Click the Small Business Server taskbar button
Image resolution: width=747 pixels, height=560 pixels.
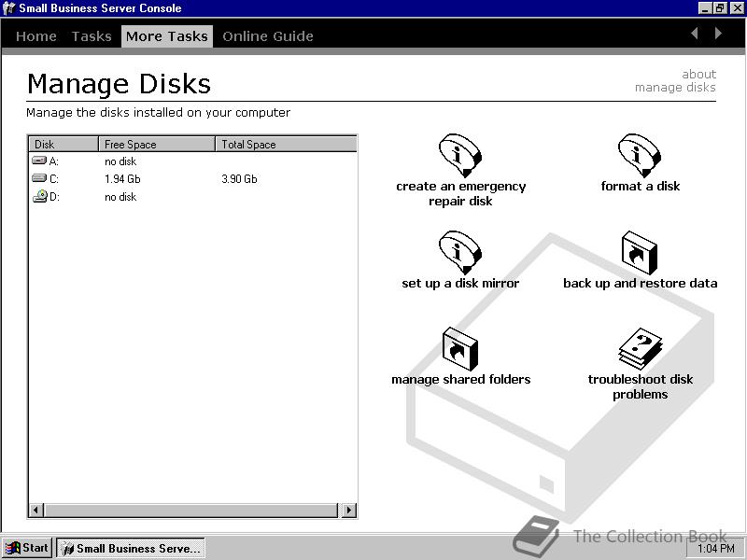[x=131, y=548]
